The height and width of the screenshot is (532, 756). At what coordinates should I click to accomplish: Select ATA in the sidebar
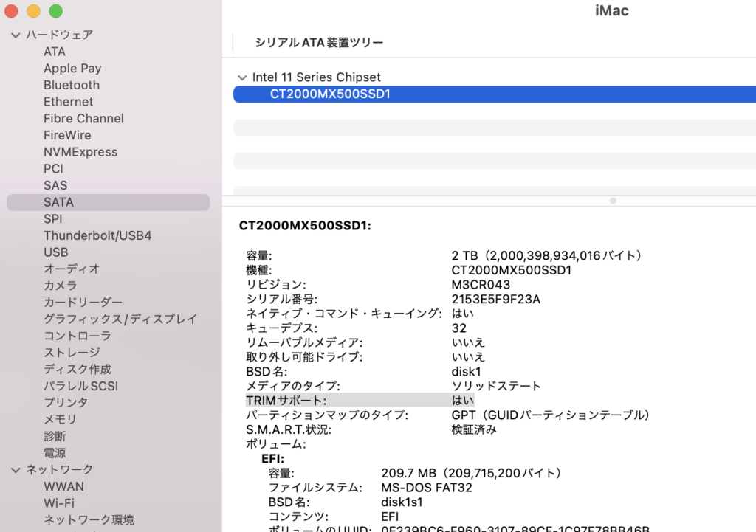click(55, 52)
